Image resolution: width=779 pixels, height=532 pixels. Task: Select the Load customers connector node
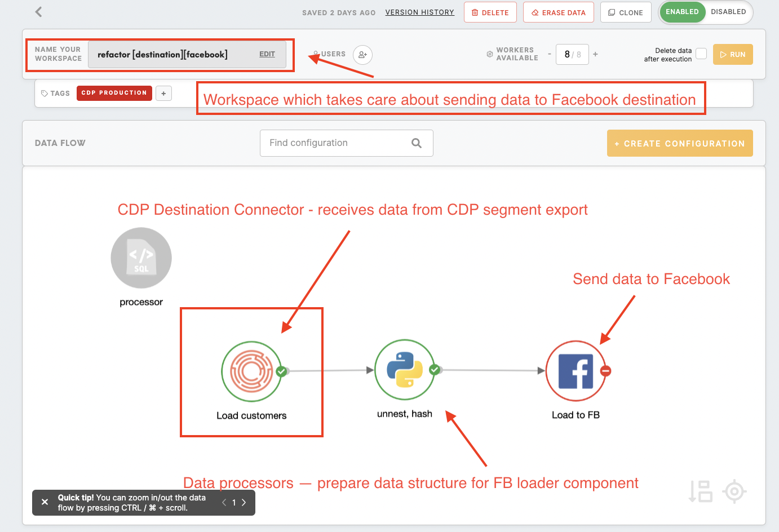click(x=251, y=371)
